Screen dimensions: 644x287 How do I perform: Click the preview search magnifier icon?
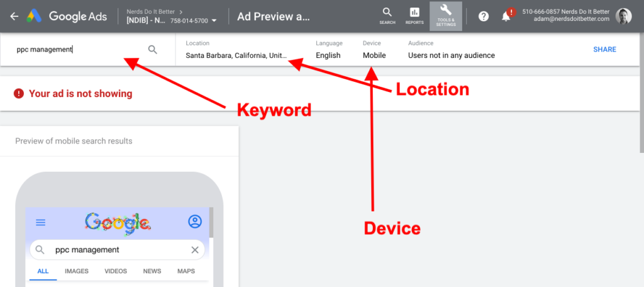point(40,250)
